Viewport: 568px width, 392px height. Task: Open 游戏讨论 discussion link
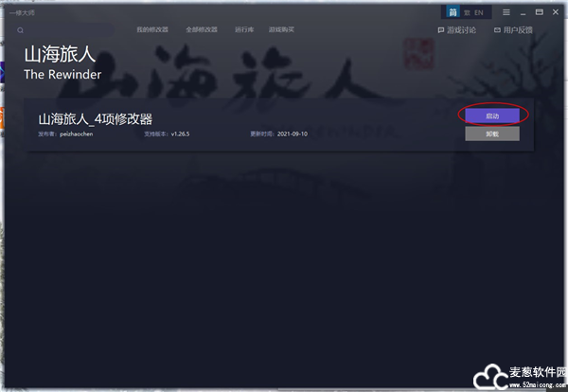[461, 30]
